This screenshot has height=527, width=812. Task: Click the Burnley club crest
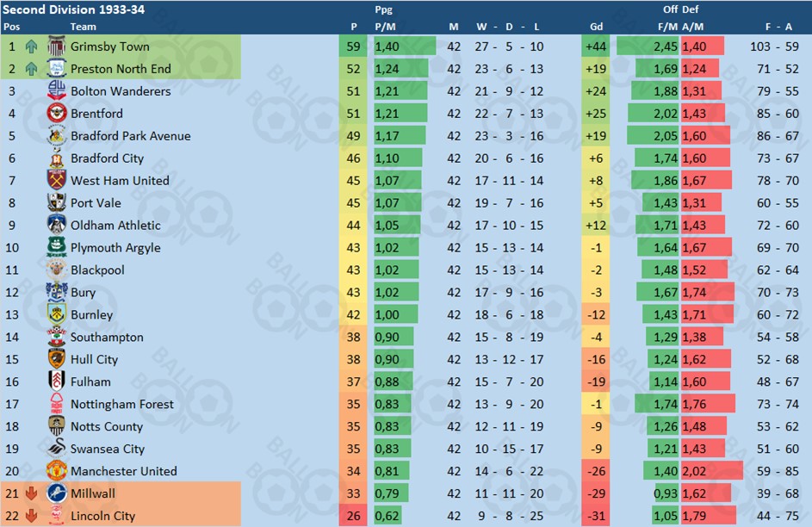(57, 315)
